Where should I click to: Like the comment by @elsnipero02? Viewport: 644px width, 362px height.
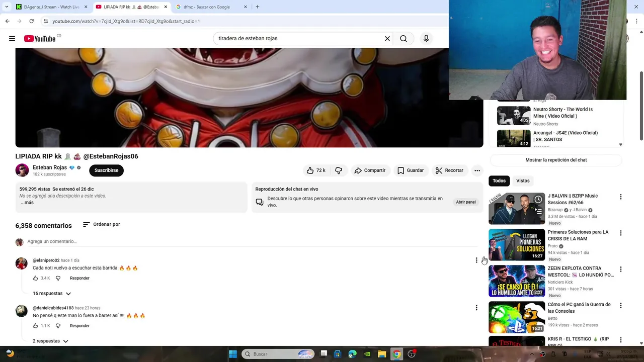pyautogui.click(x=36, y=278)
